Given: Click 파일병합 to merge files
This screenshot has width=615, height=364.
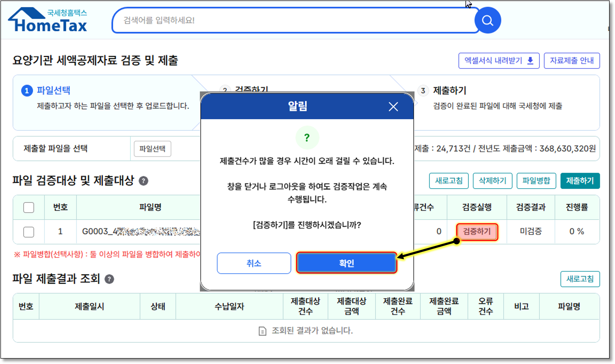Looking at the screenshot, I should (536, 181).
